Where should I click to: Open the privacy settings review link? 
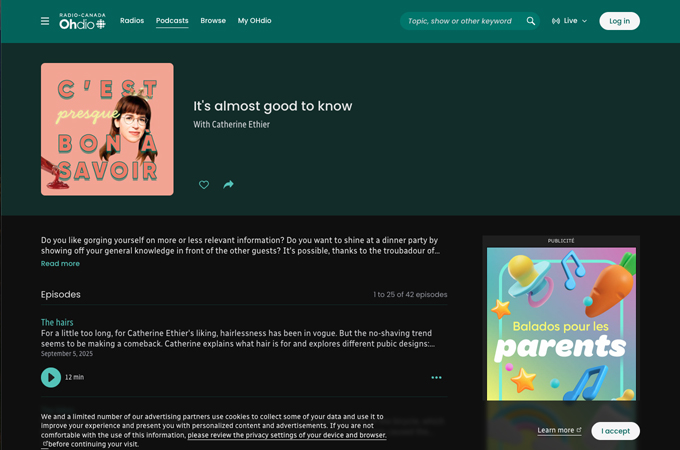click(x=287, y=435)
